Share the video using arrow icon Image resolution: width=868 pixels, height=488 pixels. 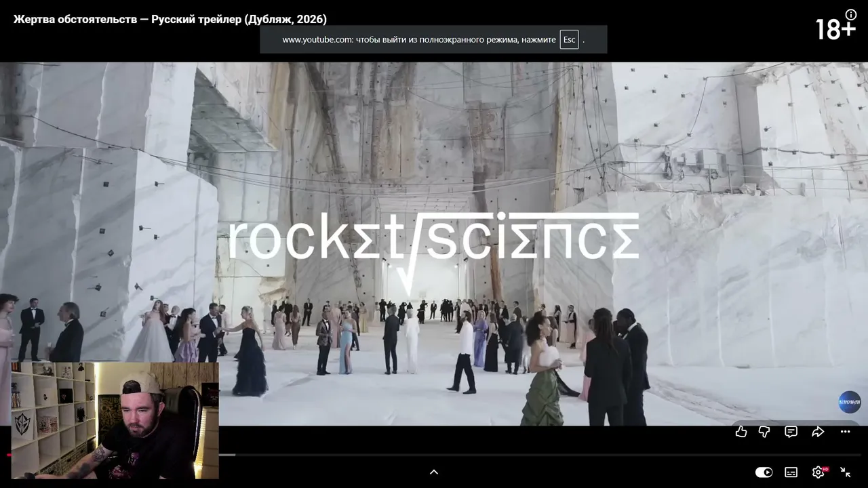tap(818, 432)
